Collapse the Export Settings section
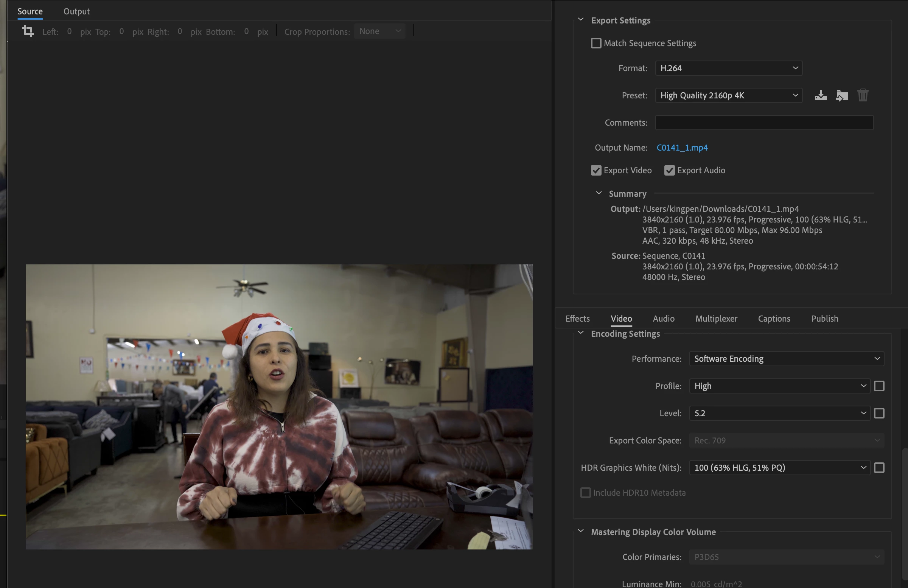 581,19
